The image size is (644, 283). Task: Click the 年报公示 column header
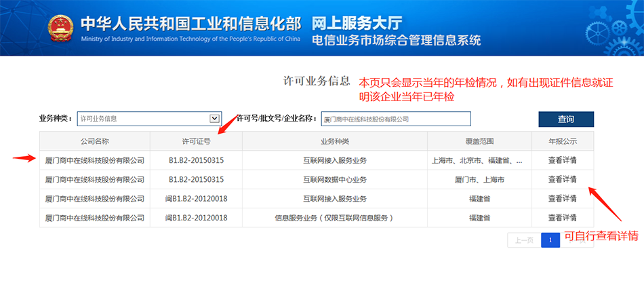(x=562, y=141)
